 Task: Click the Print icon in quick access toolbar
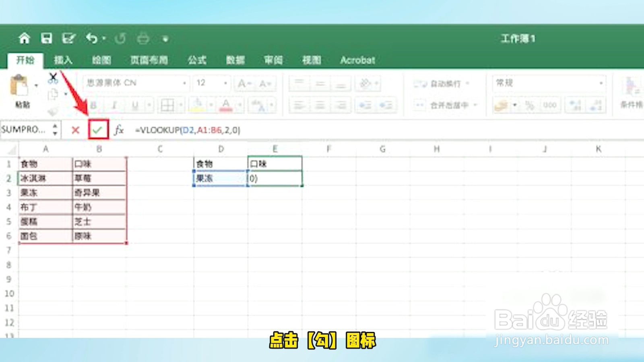(x=143, y=38)
